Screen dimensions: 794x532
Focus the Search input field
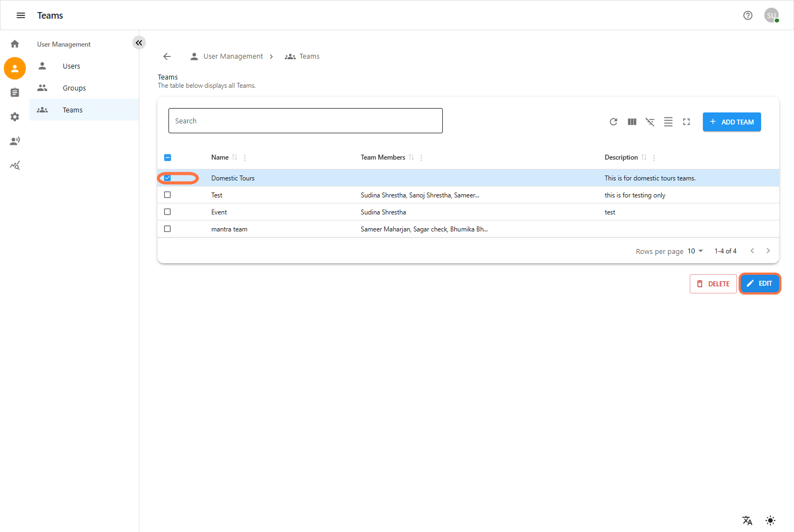pos(305,121)
